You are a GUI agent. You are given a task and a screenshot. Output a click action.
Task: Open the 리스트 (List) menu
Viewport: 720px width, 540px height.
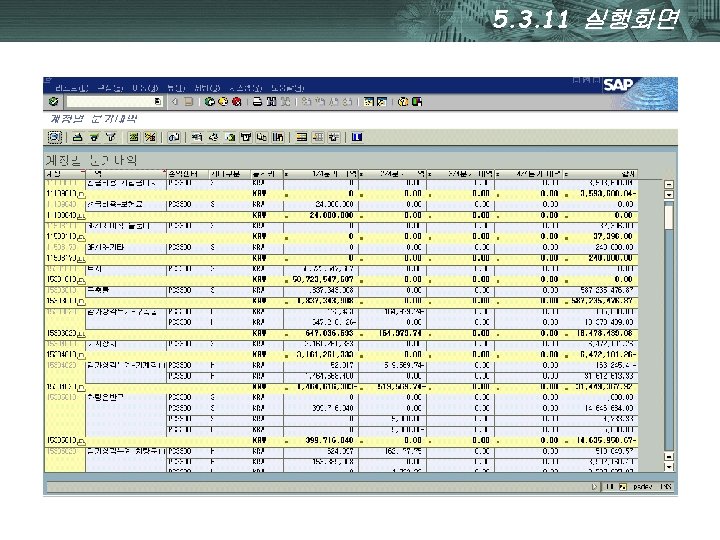72,88
